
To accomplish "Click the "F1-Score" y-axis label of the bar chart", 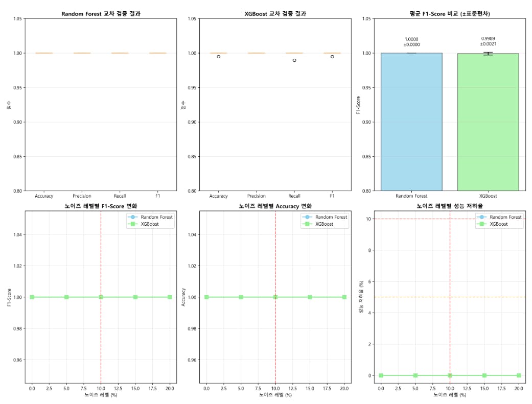I will coord(358,105).
